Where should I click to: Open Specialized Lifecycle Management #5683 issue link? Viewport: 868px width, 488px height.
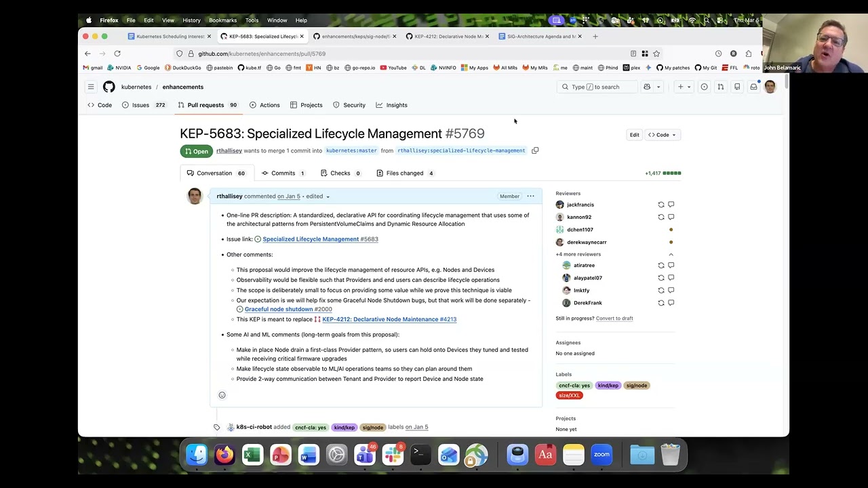(320, 239)
